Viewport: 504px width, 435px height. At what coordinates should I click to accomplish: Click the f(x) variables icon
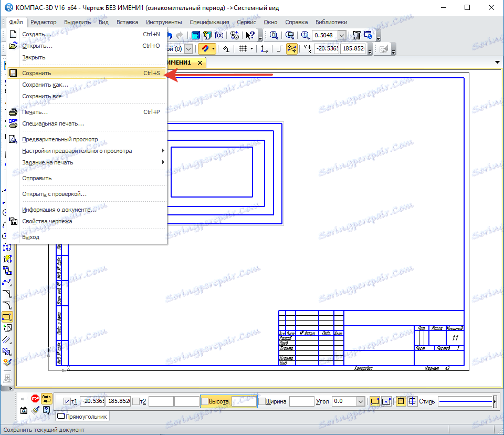coord(219,35)
